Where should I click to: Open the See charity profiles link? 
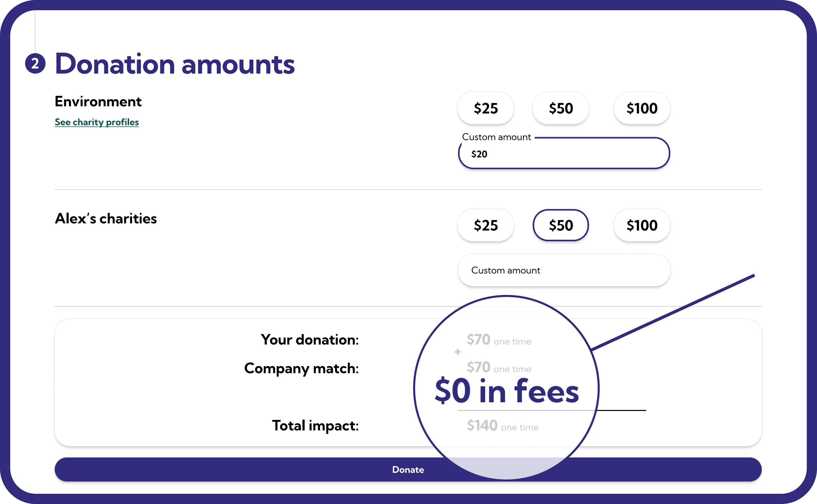coord(97,122)
